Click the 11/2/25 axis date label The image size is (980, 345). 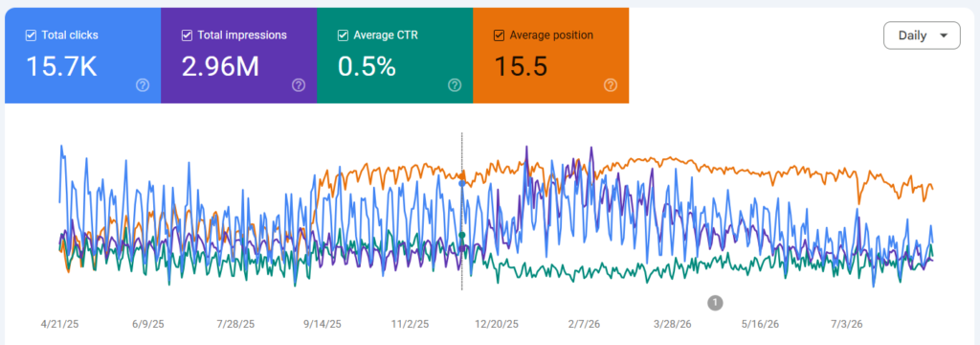[x=410, y=324]
